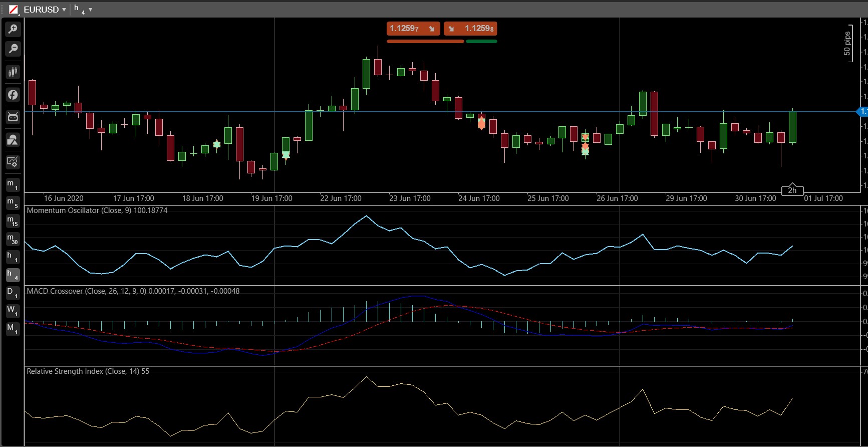868x447 pixels.
Task: Toggle the m15 timeframe button
Action: 13,221
